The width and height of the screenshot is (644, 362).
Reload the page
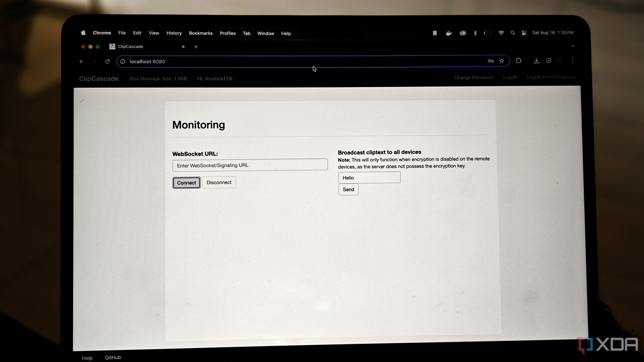pyautogui.click(x=107, y=62)
